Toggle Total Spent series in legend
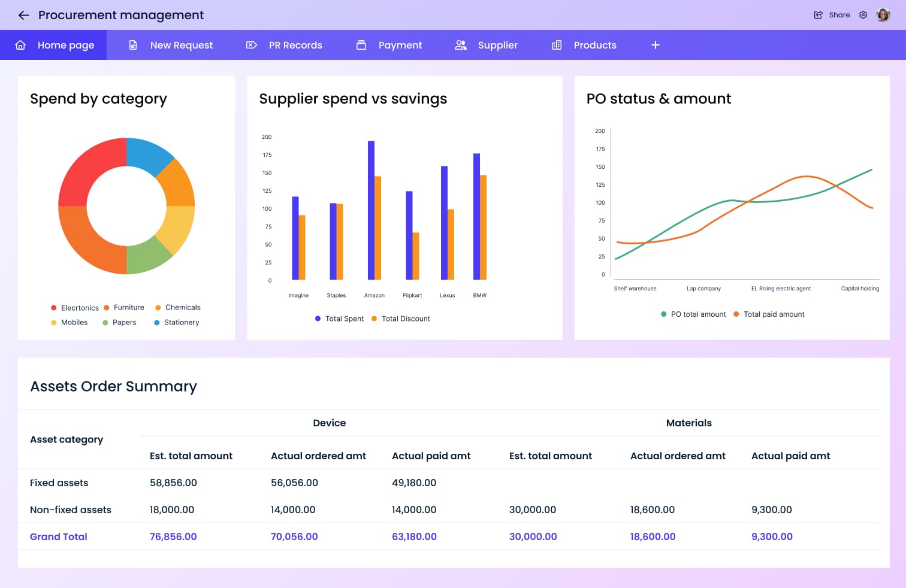This screenshot has height=588, width=906. coord(340,319)
